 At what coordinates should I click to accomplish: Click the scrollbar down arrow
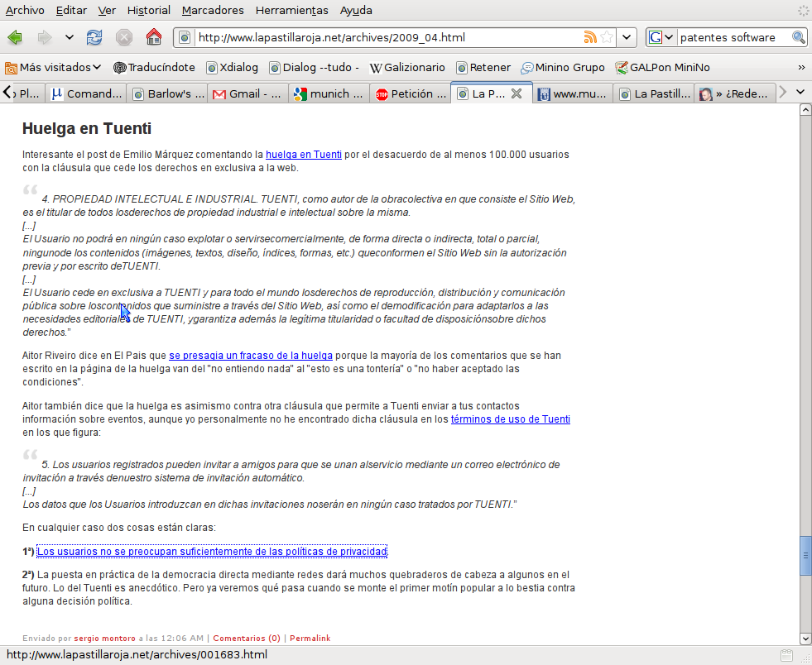tap(805, 639)
